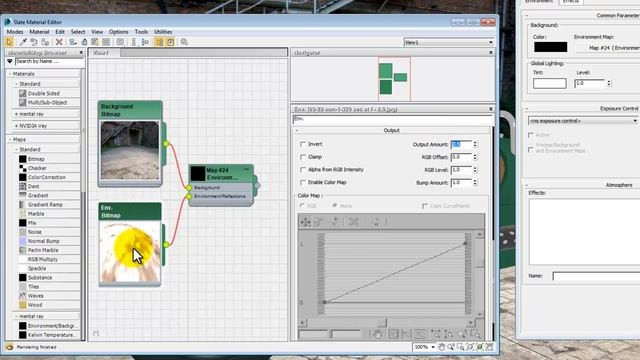
Task: Select the Bitmap map in browser
Action: pos(36,159)
